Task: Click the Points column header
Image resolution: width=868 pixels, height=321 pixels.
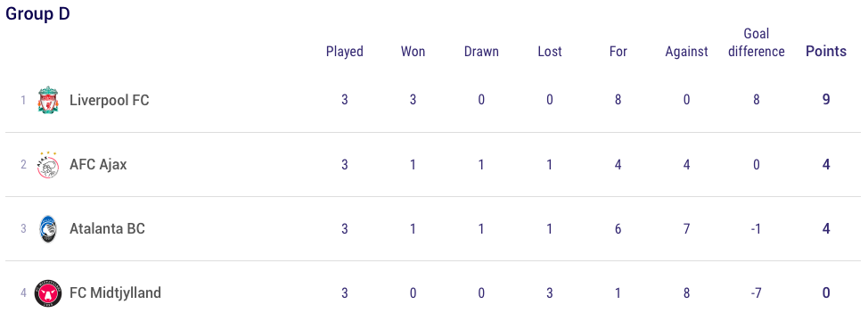Action: point(826,52)
